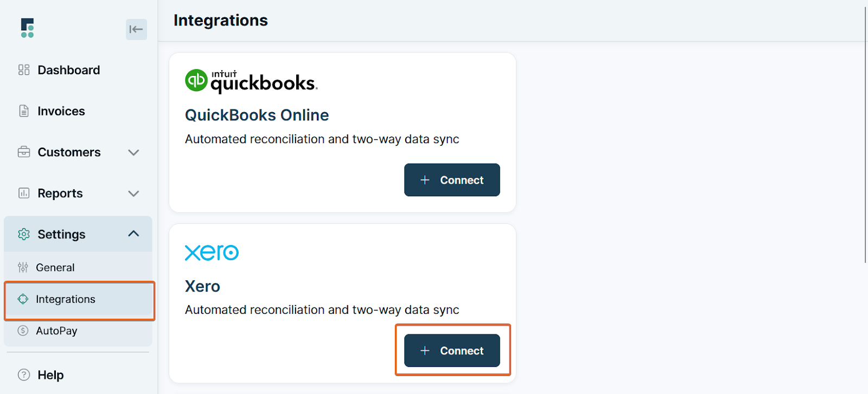Collapse the sidebar with the arrow icon
Viewport: 868px width, 394px height.
[136, 29]
